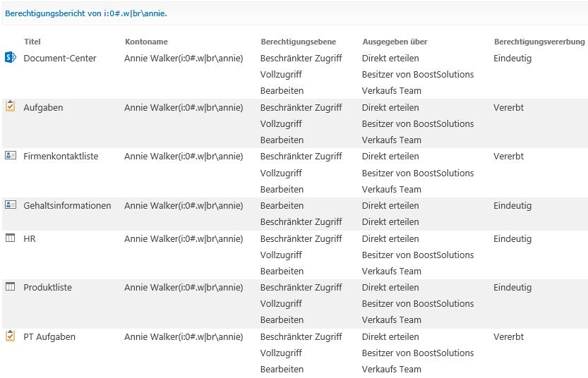Click Annie Walker account in Produktliste row
The height and width of the screenshot is (378, 588).
point(184,287)
